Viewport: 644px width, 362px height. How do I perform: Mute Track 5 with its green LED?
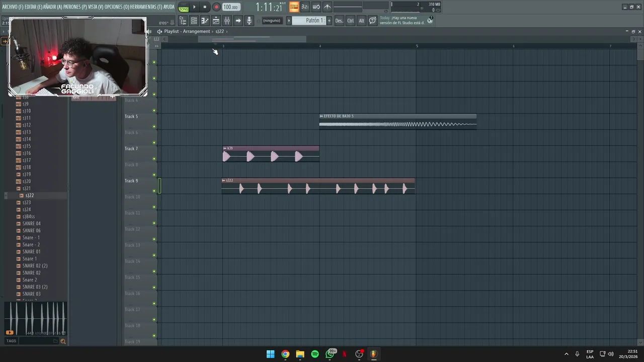coord(154,127)
